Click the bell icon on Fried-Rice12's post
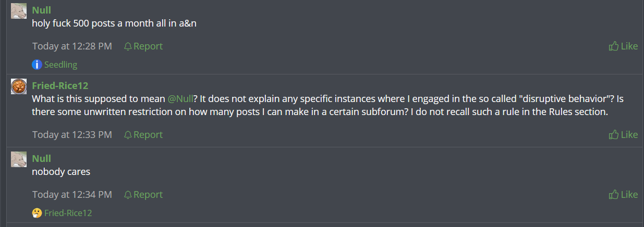The height and width of the screenshot is (227, 644). 128,135
